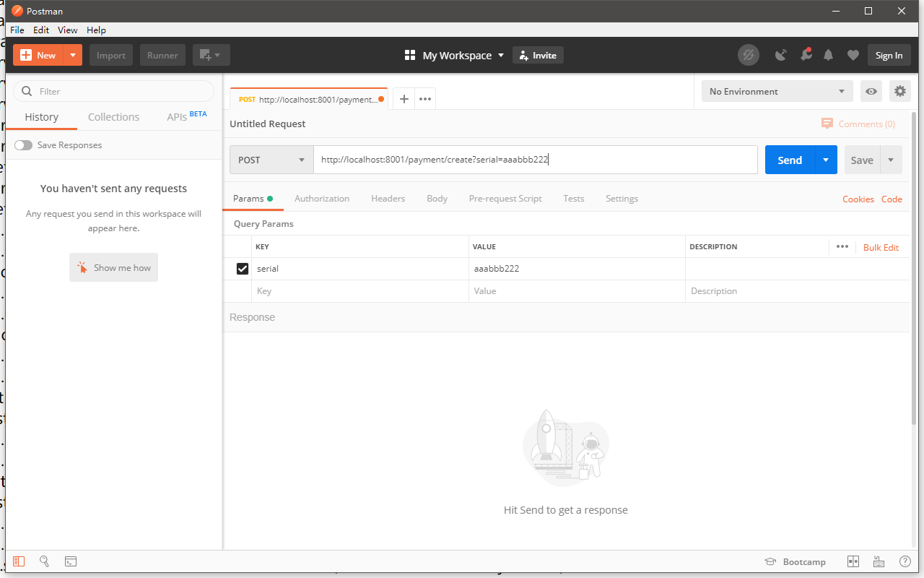Open query params column options ellipsis

pyautogui.click(x=842, y=246)
